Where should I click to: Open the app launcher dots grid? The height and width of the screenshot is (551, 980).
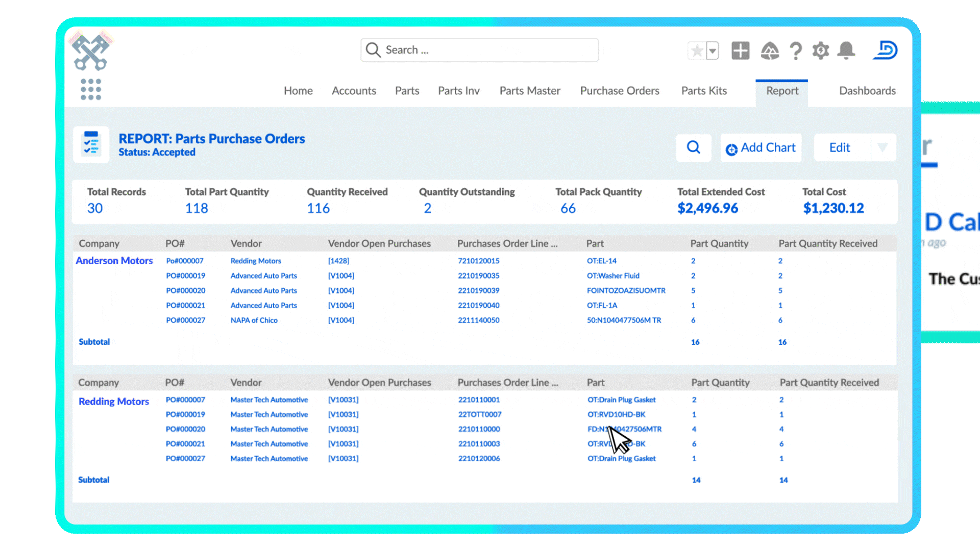click(91, 89)
